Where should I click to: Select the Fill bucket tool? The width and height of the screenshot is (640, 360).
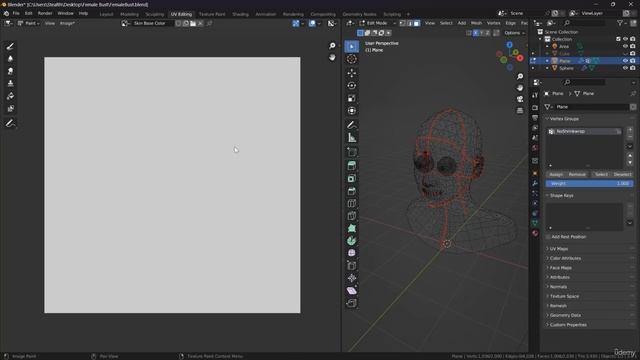[10, 96]
